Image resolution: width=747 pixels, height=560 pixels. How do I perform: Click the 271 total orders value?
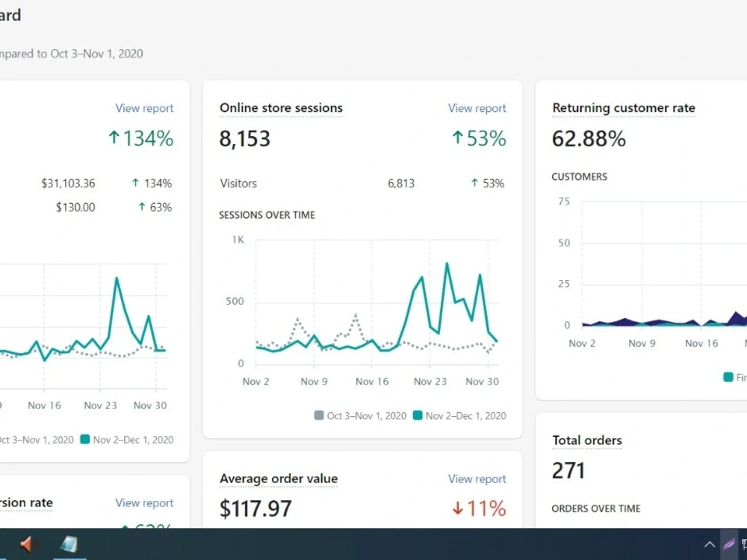[568, 470]
